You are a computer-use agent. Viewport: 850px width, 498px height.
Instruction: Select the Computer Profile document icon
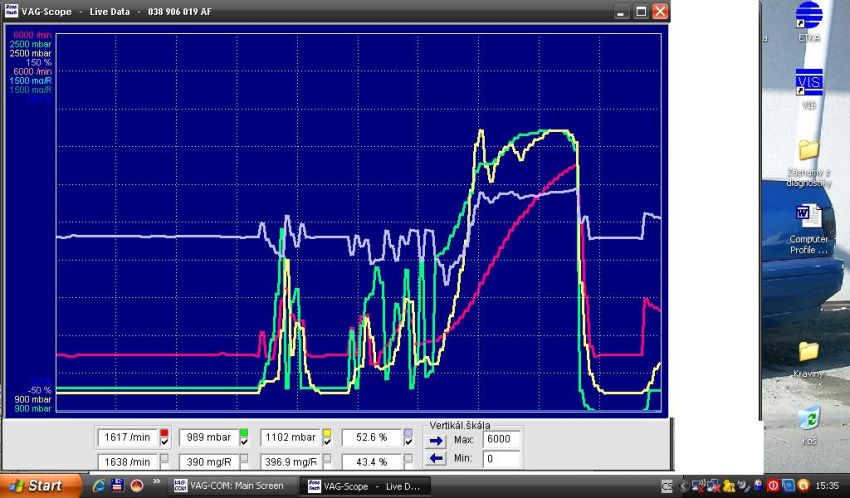pyautogui.click(x=808, y=219)
